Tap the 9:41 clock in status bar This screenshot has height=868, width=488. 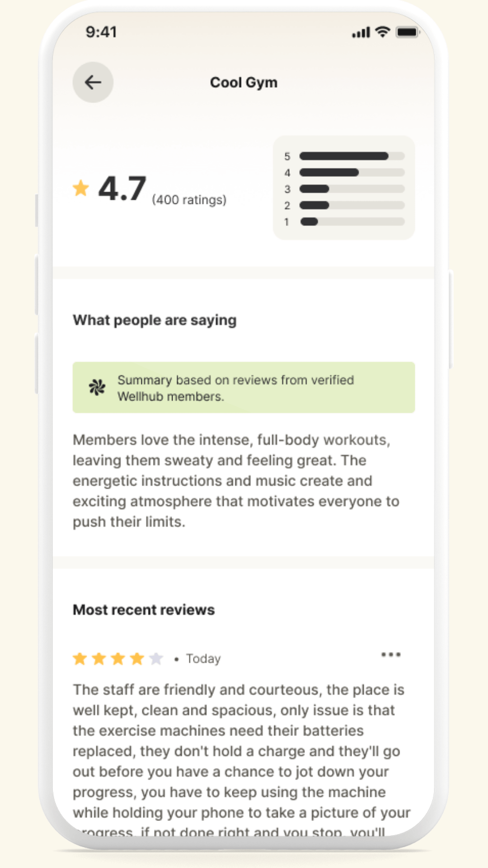[x=101, y=32]
